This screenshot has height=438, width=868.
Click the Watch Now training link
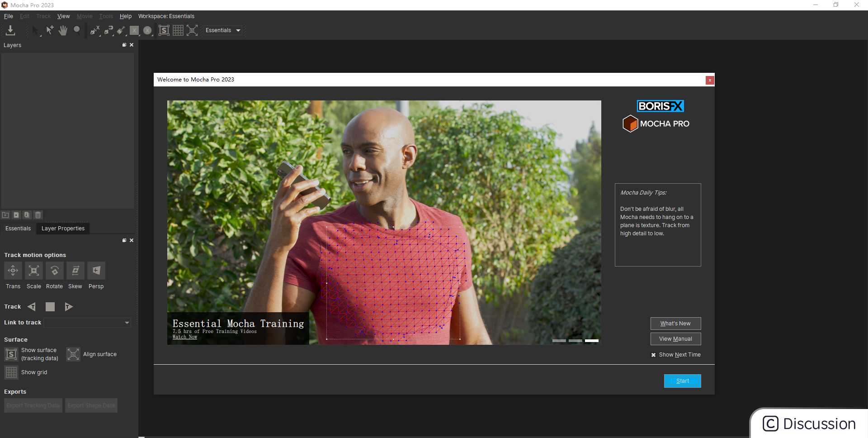[185, 337]
